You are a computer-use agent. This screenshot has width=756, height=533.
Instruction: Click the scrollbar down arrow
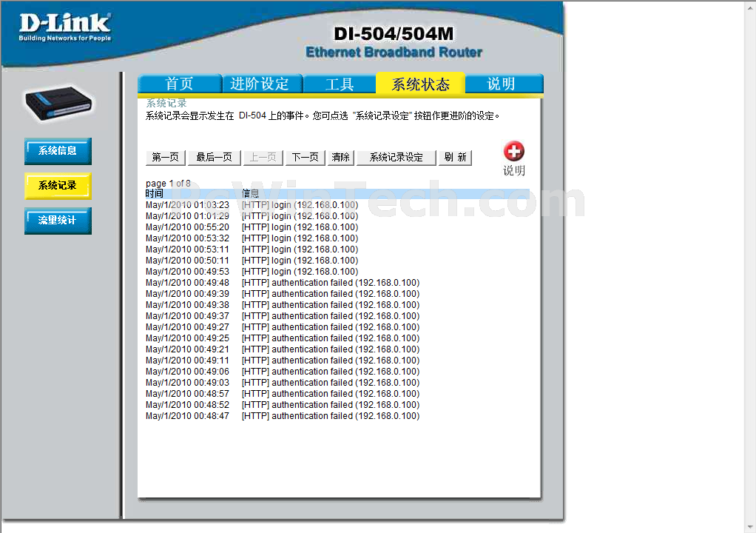point(751,528)
